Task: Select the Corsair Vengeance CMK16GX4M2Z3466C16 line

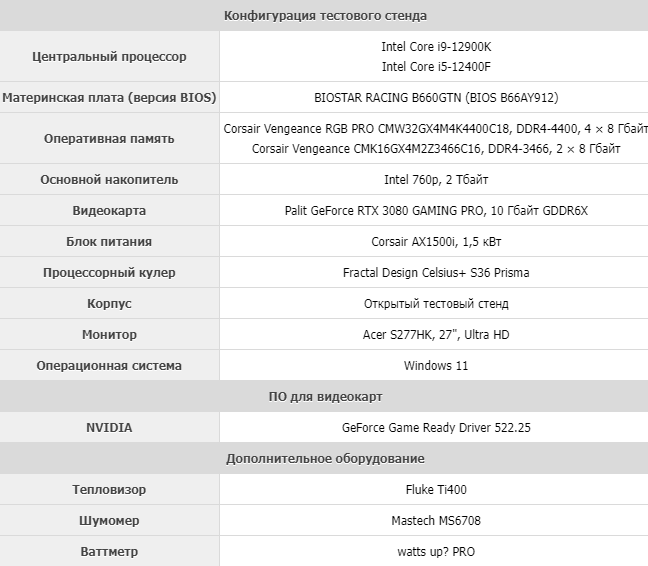Action: coord(436,148)
